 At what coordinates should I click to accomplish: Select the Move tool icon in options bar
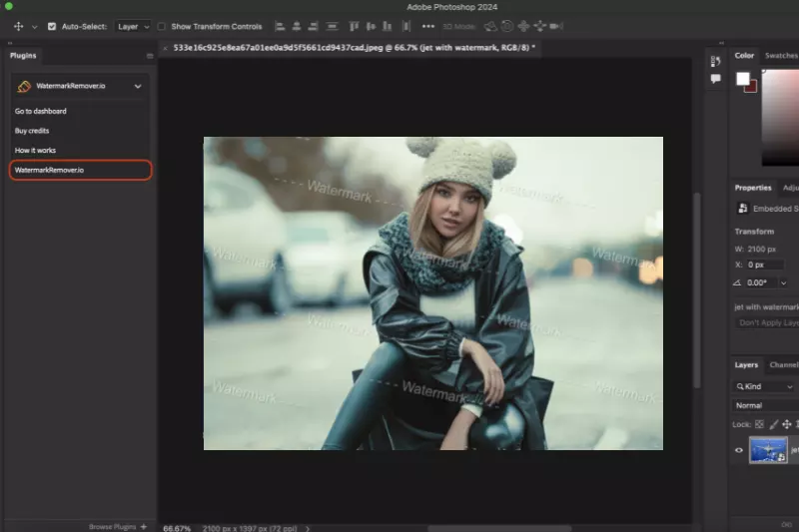19,27
